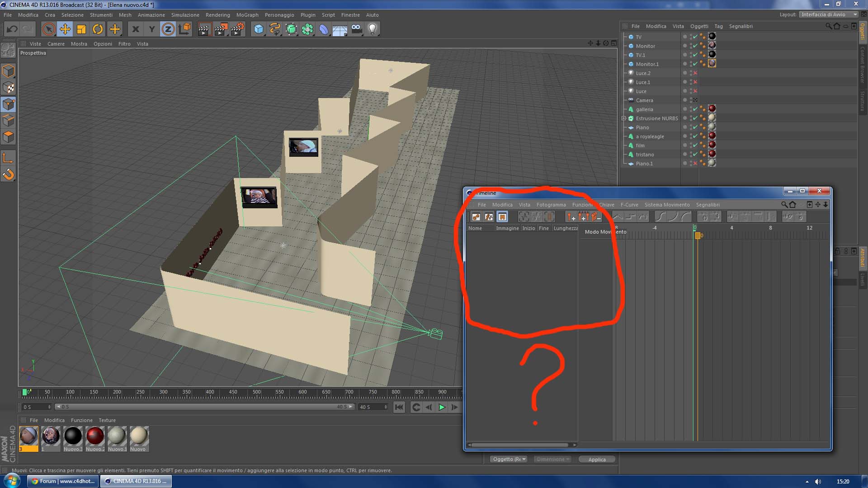The width and height of the screenshot is (868, 488).
Task: Select the red Nuovo.2 material swatch
Action: coord(95,436)
